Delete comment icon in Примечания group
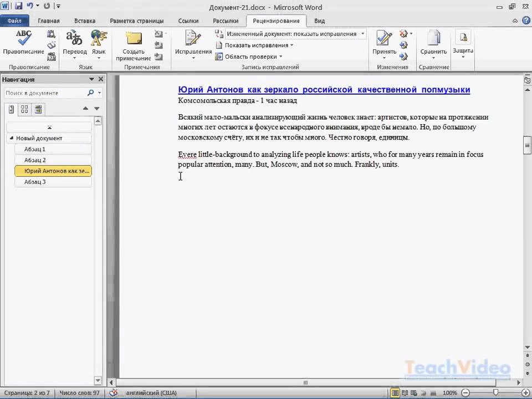532x399 pixels. [x=158, y=34]
